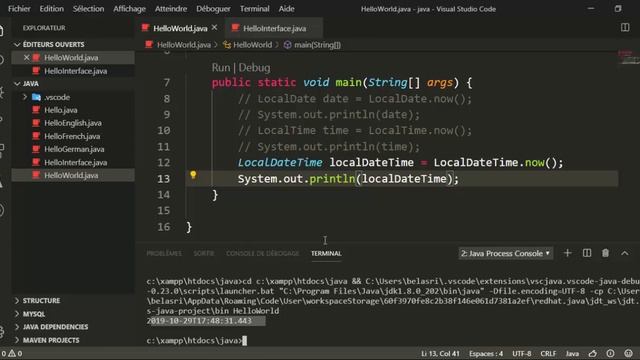Change indentation via 'Espaces : 4'
Screen dimensions: 640x360
[x=486, y=353]
